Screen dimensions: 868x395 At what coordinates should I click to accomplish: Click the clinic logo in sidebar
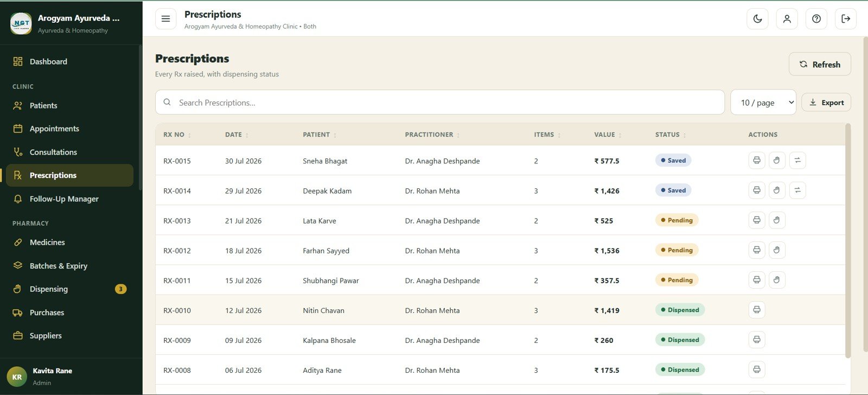click(x=21, y=23)
